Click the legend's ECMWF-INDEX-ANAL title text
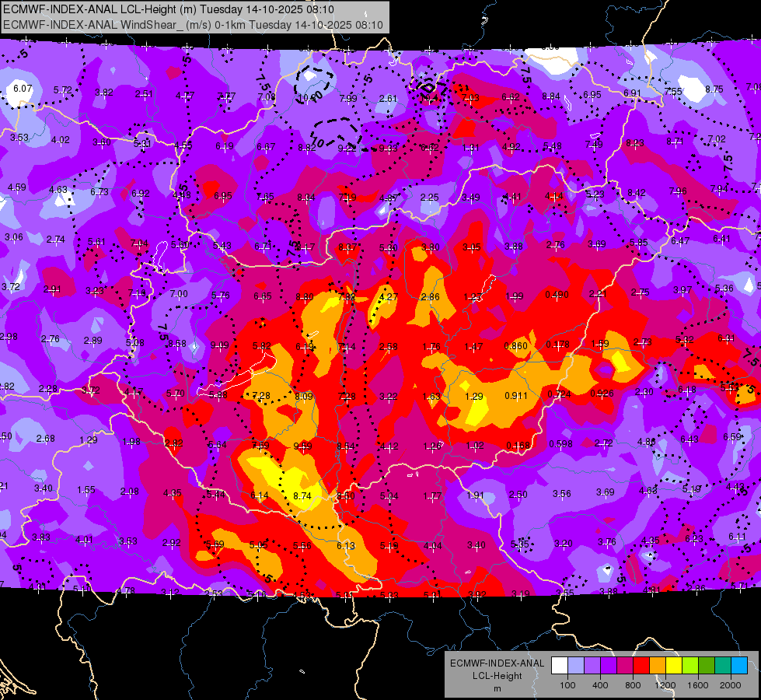The height and width of the screenshot is (700, 761). click(497, 663)
